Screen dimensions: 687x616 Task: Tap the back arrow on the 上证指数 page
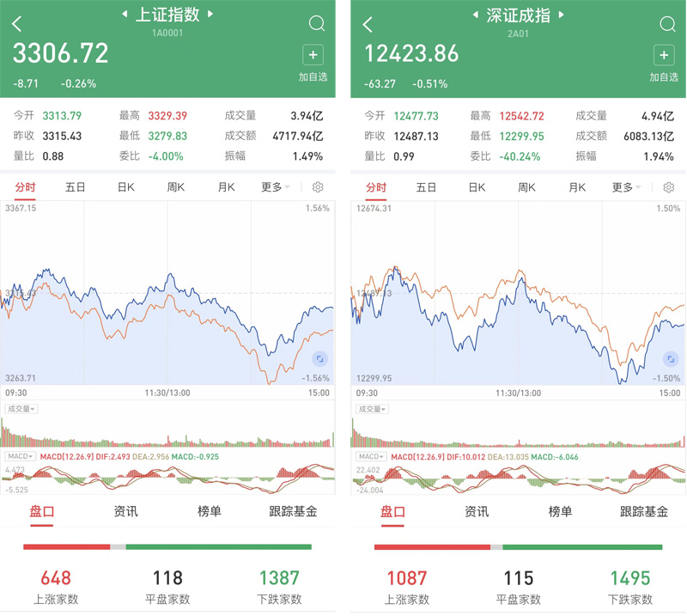[x=15, y=24]
